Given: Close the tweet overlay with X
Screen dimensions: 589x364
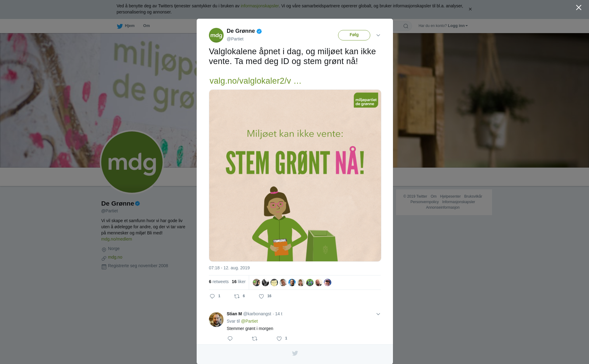Looking at the screenshot, I should pyautogui.click(x=579, y=8).
